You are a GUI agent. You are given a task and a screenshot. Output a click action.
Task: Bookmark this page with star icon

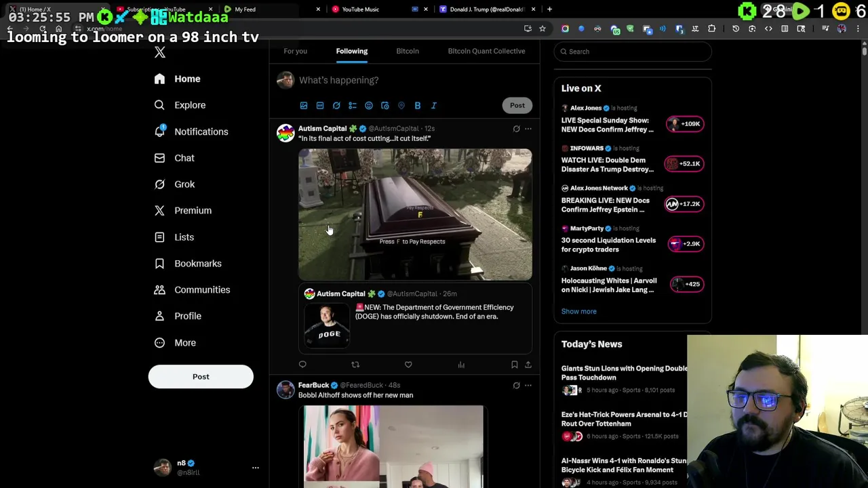point(542,28)
